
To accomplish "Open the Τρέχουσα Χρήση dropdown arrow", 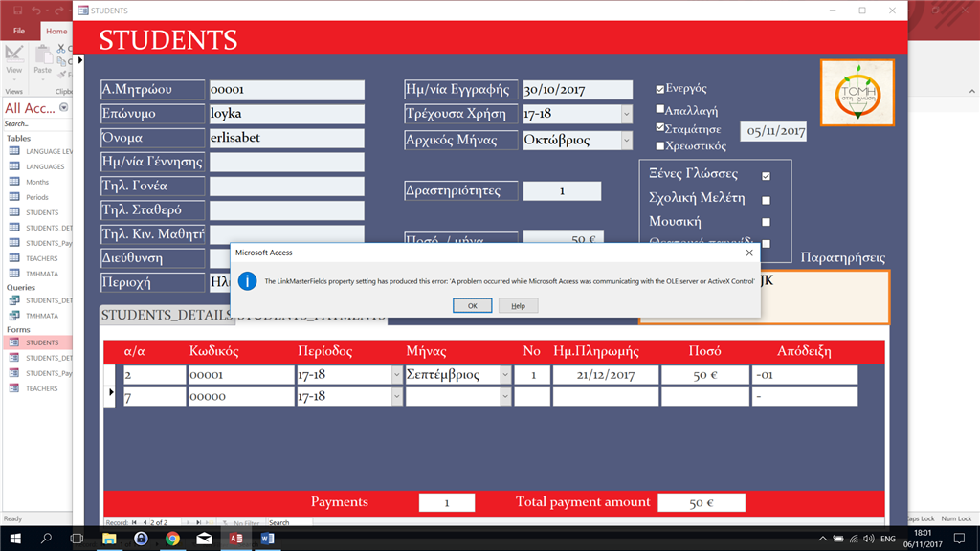I will coord(626,114).
